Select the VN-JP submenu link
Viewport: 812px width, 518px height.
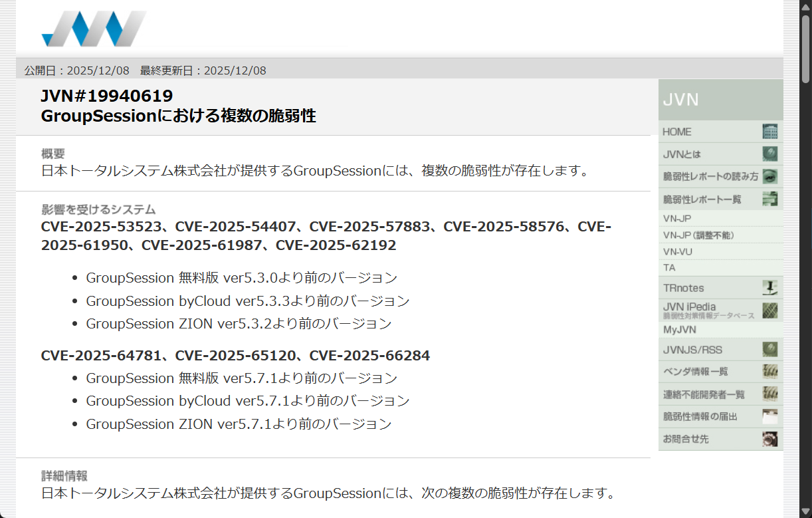click(720, 218)
